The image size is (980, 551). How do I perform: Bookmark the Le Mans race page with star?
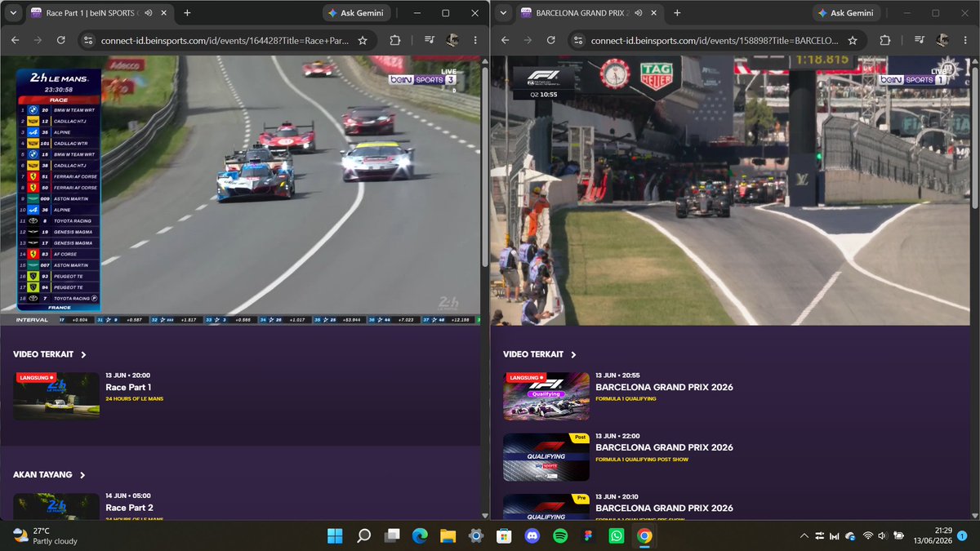point(363,40)
